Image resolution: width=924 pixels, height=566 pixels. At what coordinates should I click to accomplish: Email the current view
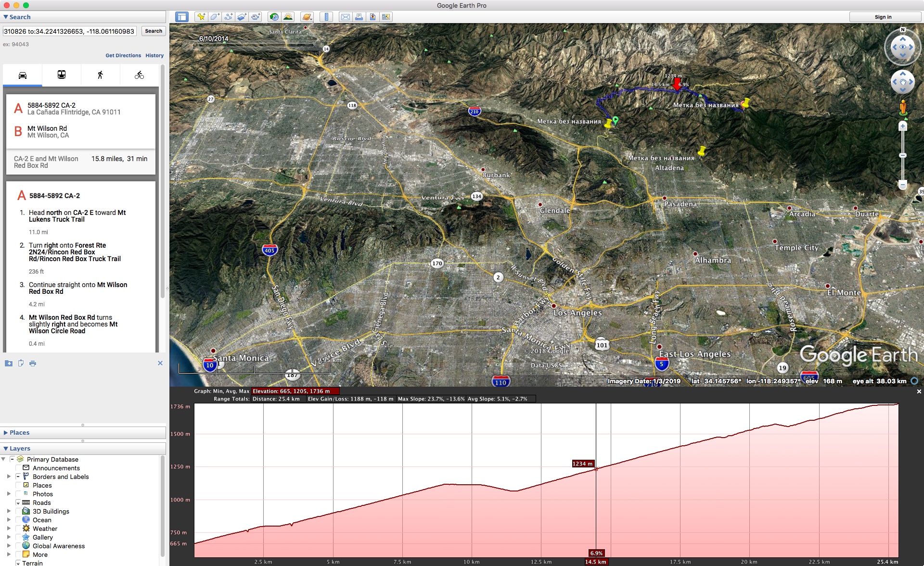pos(345,17)
